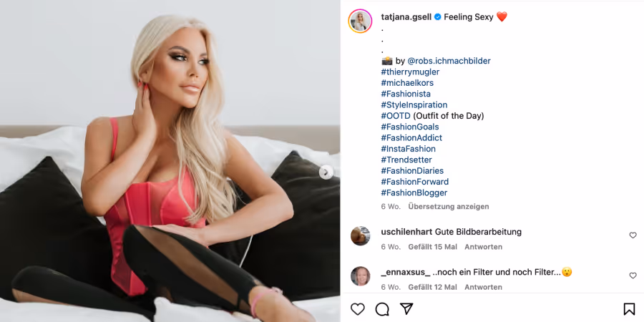The height and width of the screenshot is (322, 644).
Task: Reply to _ennaxsus_ with Antworten
Action: (x=484, y=287)
